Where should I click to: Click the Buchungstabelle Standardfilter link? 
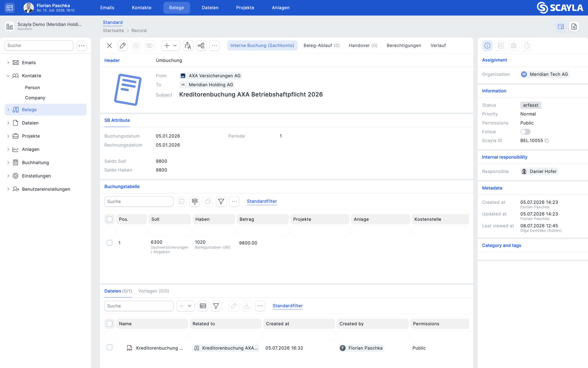262,201
